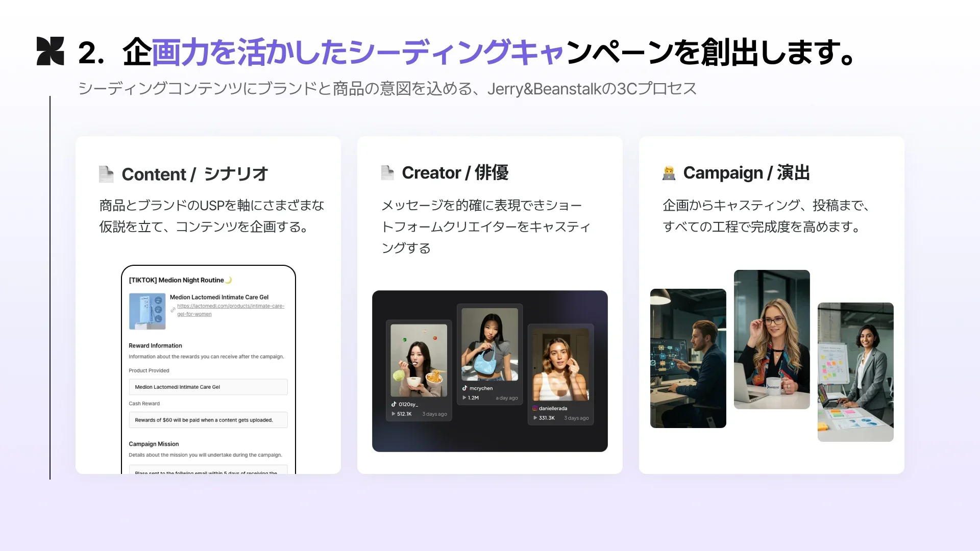
Task: Select the 0120sy_ creator video thumbnail
Action: tap(419, 360)
